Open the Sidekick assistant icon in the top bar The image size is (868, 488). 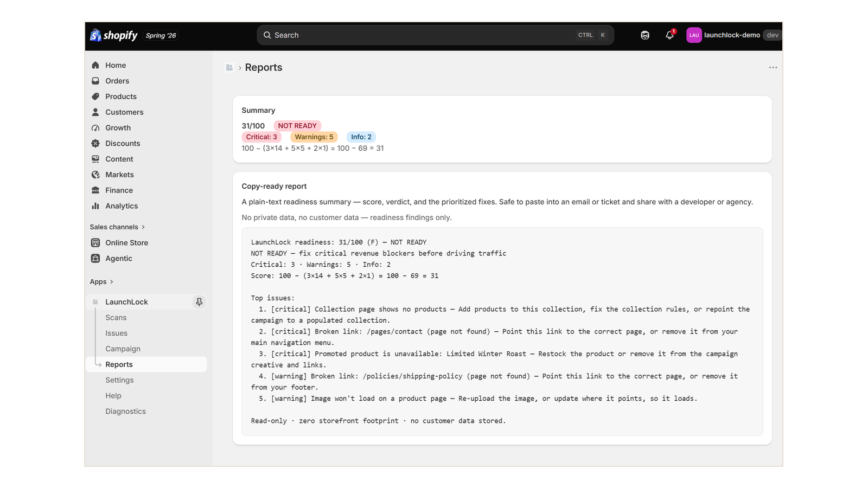tap(645, 35)
